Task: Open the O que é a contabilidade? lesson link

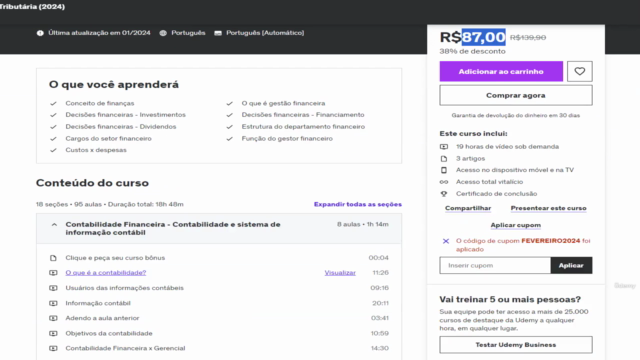Action: click(106, 273)
